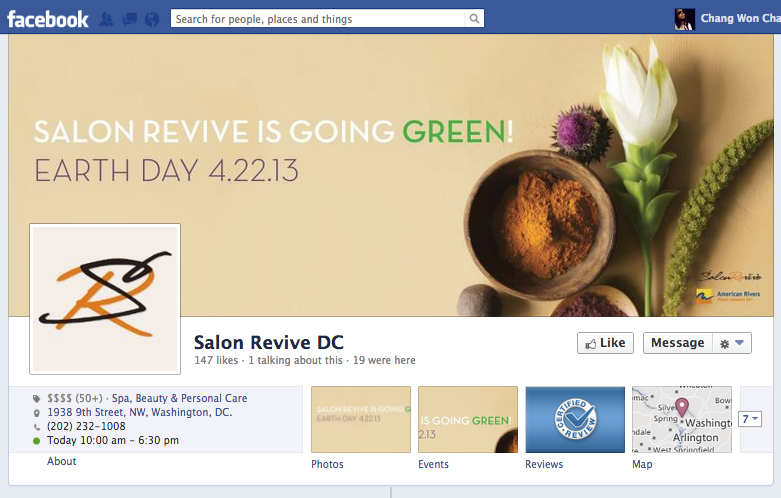781x498 pixels.
Task: Click the '1 talking about this' text
Action: coord(295,360)
